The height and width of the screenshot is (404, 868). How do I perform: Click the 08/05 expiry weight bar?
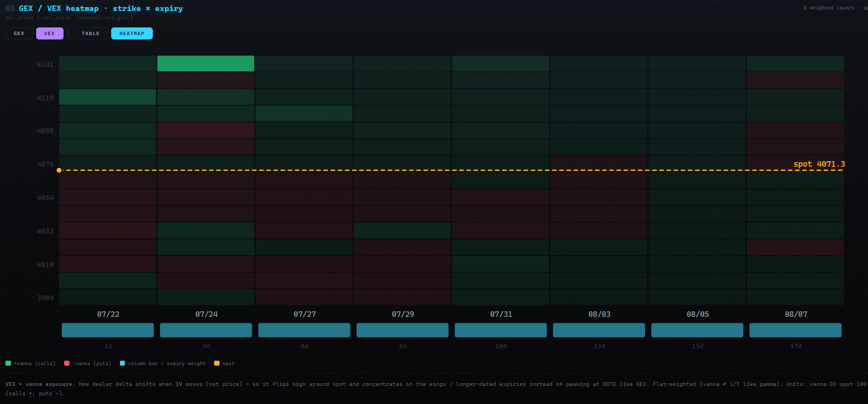tap(697, 330)
